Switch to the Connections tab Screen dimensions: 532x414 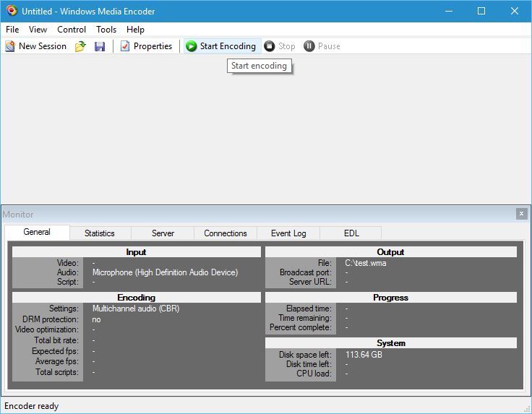(x=226, y=233)
